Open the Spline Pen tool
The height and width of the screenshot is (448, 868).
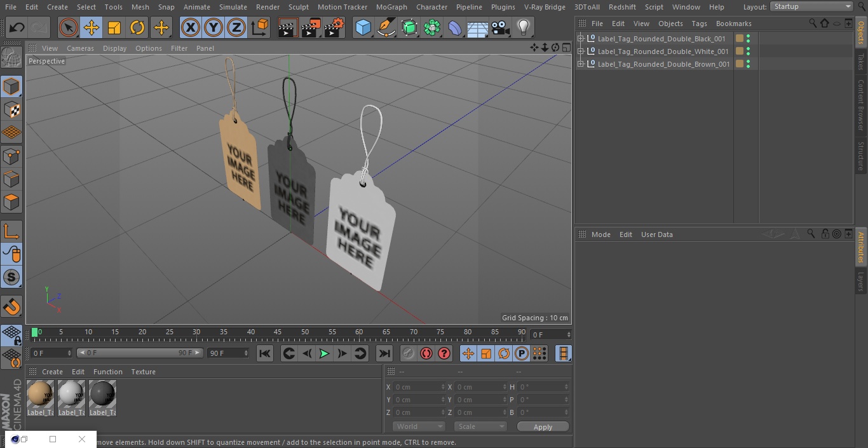pos(386,28)
